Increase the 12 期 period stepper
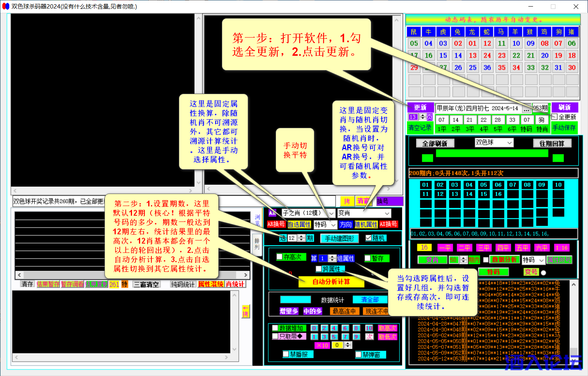Viewport: 588px width, 376px height. 301,237
